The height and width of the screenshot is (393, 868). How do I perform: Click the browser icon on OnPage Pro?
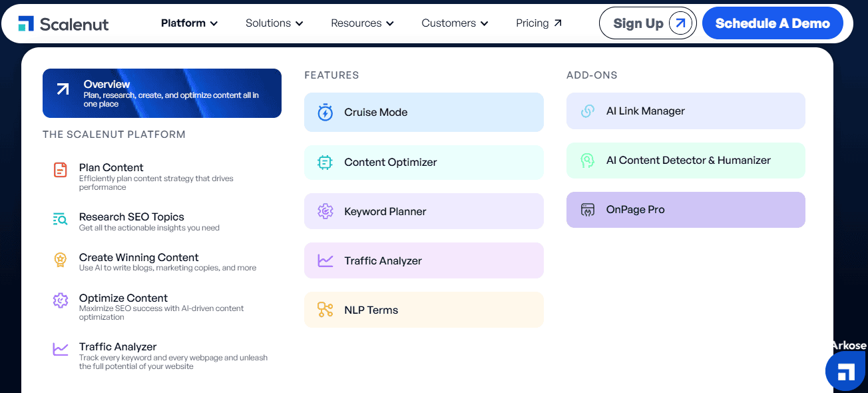pos(587,210)
